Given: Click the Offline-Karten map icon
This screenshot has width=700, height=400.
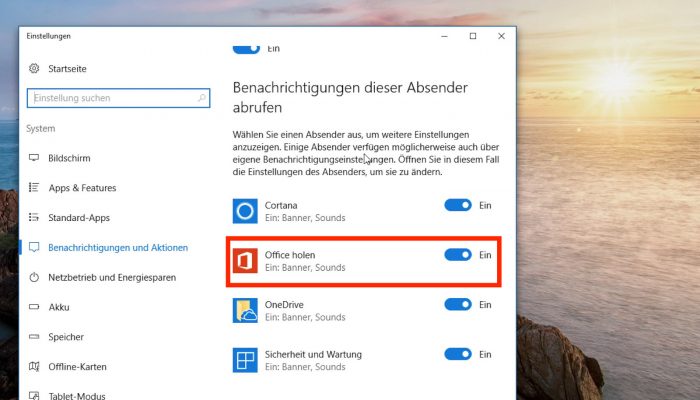Looking at the screenshot, I should coord(34,367).
